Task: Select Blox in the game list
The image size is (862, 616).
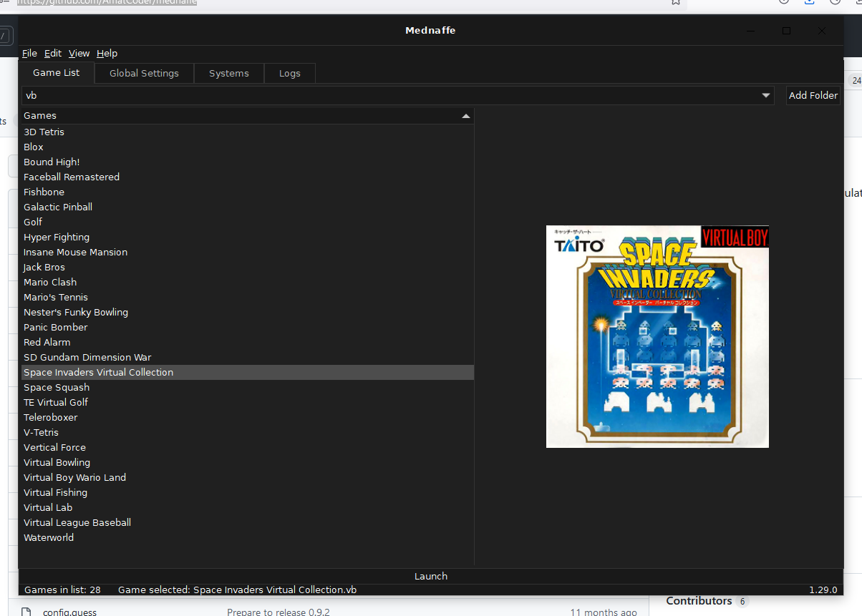Action: (247, 147)
